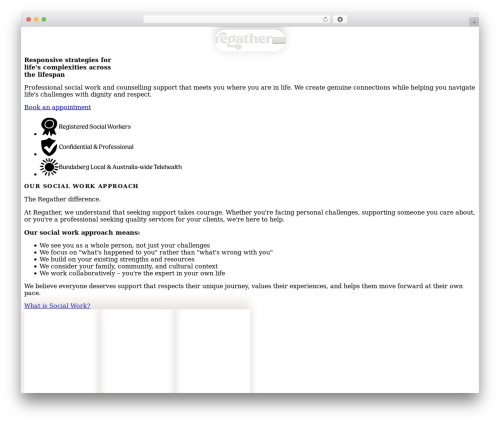The height and width of the screenshot is (423, 500).
Task: Click 'Responsive strategies for life's complexities' heading
Action: tap(68, 67)
